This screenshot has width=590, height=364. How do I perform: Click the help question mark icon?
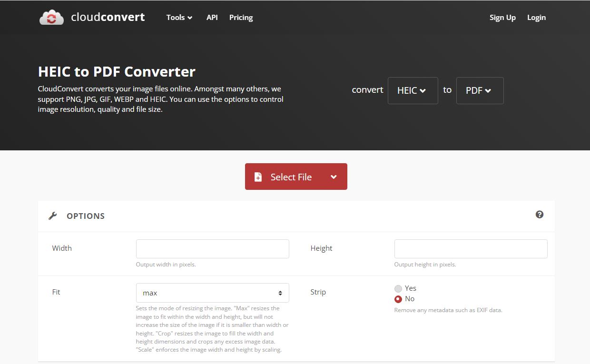pos(539,215)
